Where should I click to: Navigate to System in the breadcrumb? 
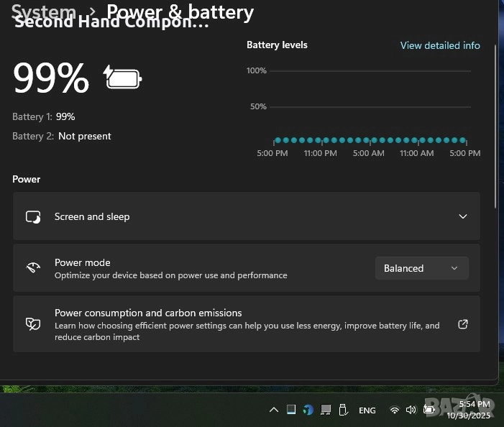click(45, 12)
